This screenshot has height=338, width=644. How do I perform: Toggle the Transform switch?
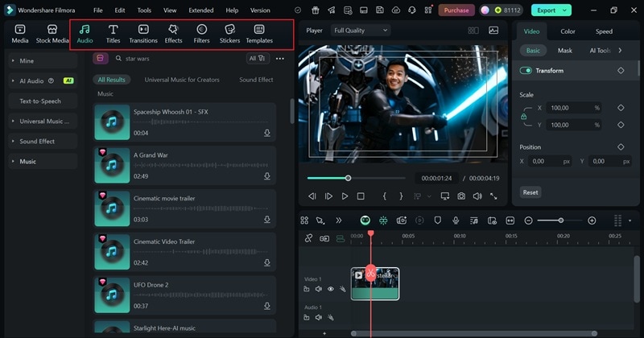coord(526,71)
